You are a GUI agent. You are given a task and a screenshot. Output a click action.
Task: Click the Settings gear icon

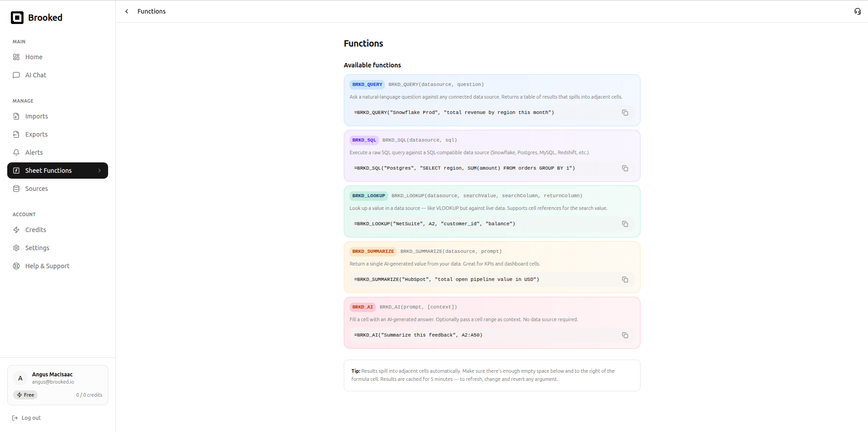tap(16, 248)
